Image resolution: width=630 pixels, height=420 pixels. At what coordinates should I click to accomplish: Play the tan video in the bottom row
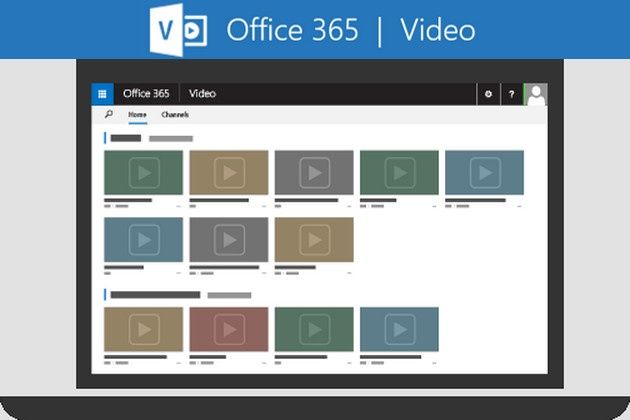coord(143,329)
